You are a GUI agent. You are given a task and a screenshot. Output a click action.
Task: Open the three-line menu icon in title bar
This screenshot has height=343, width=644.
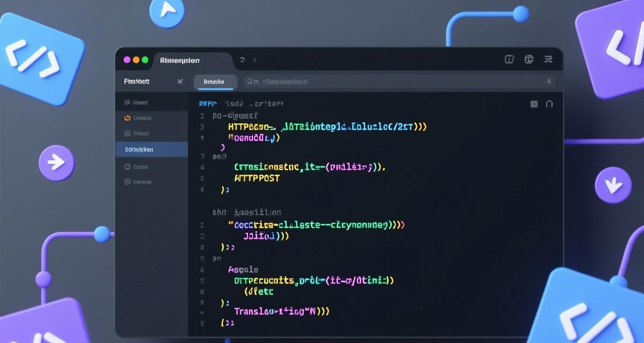click(x=548, y=59)
